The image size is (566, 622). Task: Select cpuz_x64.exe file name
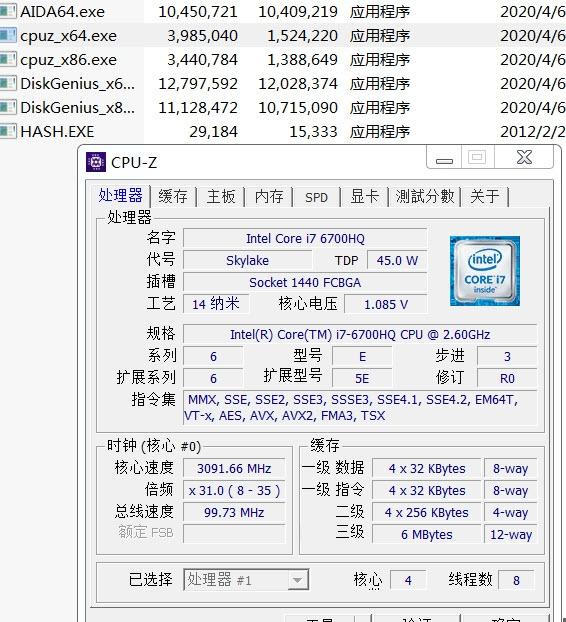pos(68,36)
